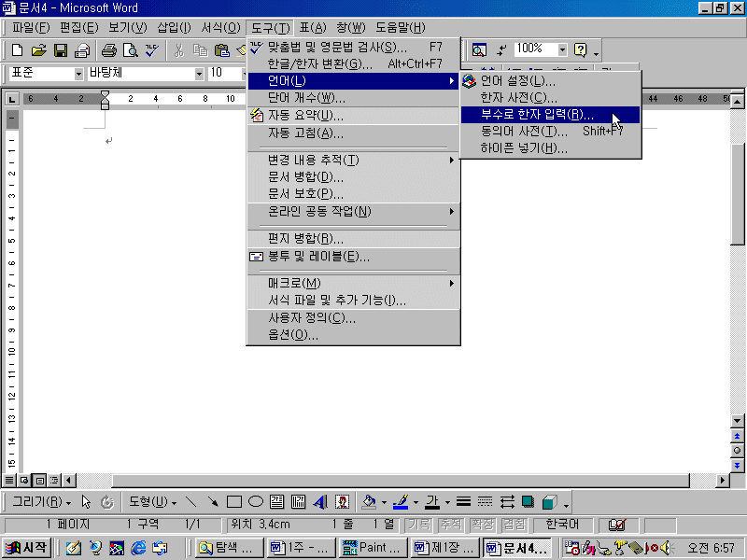Insert Clip Art from the drawing toolbar
747x560 pixels.
(342, 502)
